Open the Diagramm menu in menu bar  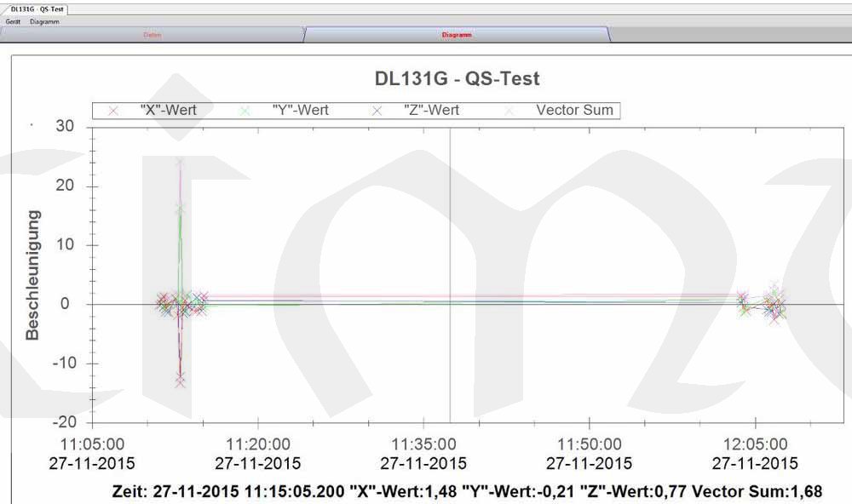tap(44, 21)
